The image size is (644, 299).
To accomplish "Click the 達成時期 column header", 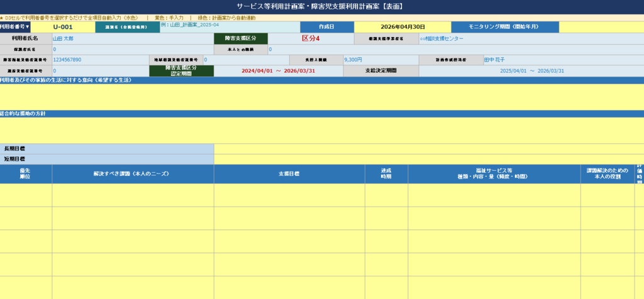I will pos(386,174).
